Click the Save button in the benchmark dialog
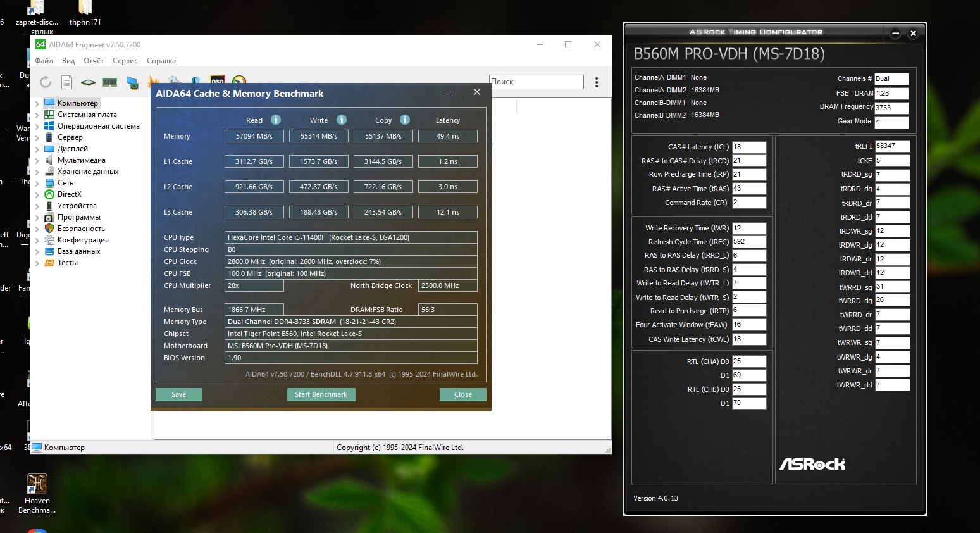The width and height of the screenshot is (980, 533). pyautogui.click(x=179, y=394)
